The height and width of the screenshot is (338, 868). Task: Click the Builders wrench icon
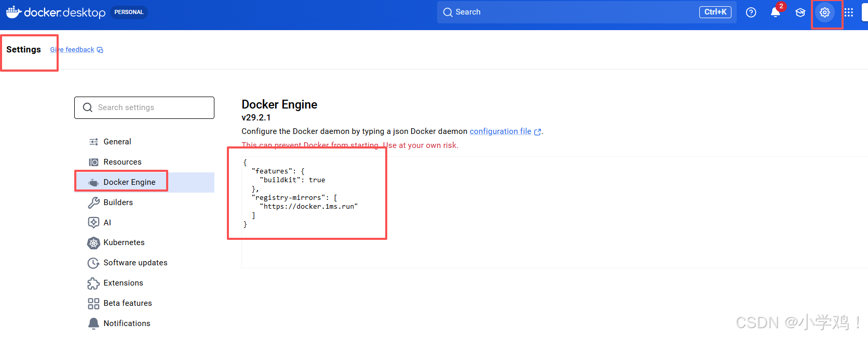point(93,202)
